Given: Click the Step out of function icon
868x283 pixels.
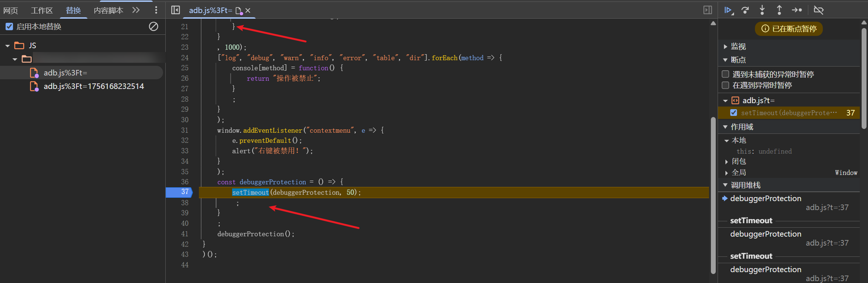Looking at the screenshot, I should tap(779, 10).
